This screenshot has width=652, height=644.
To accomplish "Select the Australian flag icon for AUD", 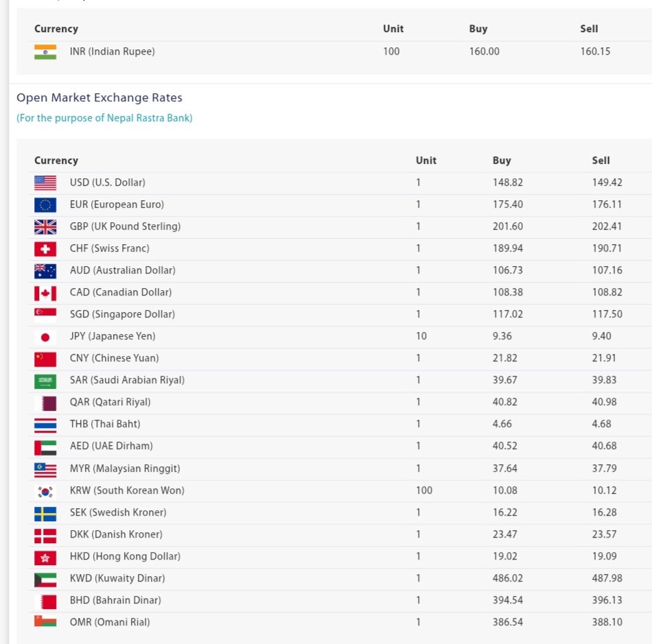I will point(45,271).
